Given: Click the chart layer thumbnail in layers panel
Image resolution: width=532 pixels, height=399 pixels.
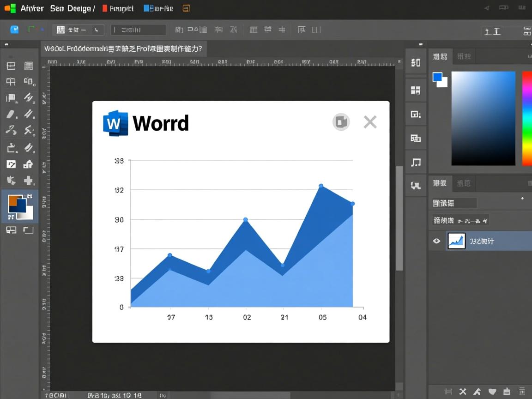Looking at the screenshot, I should (x=457, y=241).
